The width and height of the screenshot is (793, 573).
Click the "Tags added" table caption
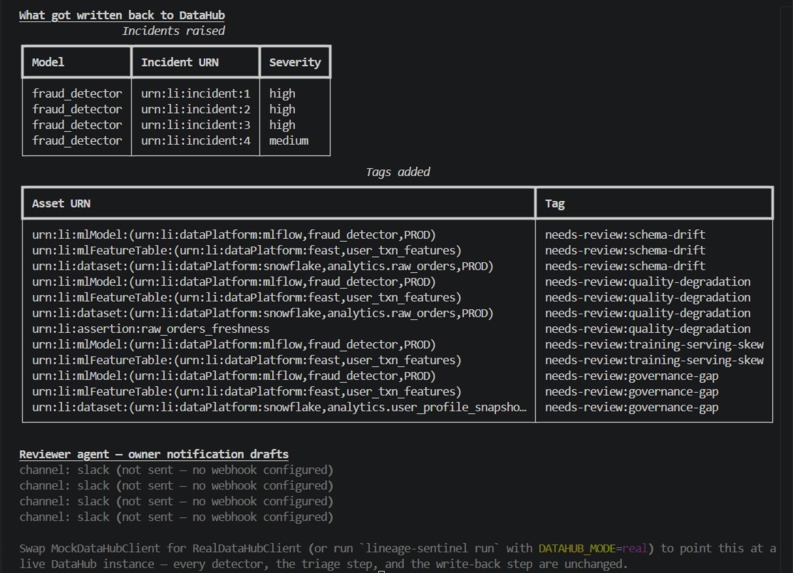pyautogui.click(x=398, y=172)
